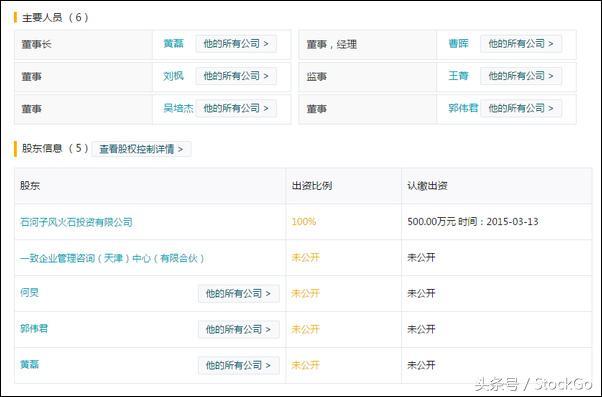Open supervisor 王菁 name link
The width and height of the screenshot is (602, 397).
tap(458, 76)
